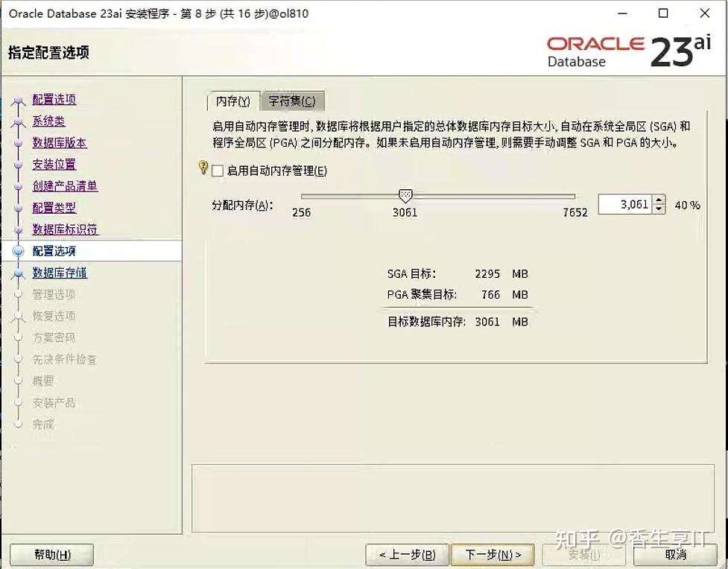Select 系统类 in the left navigation

48,121
